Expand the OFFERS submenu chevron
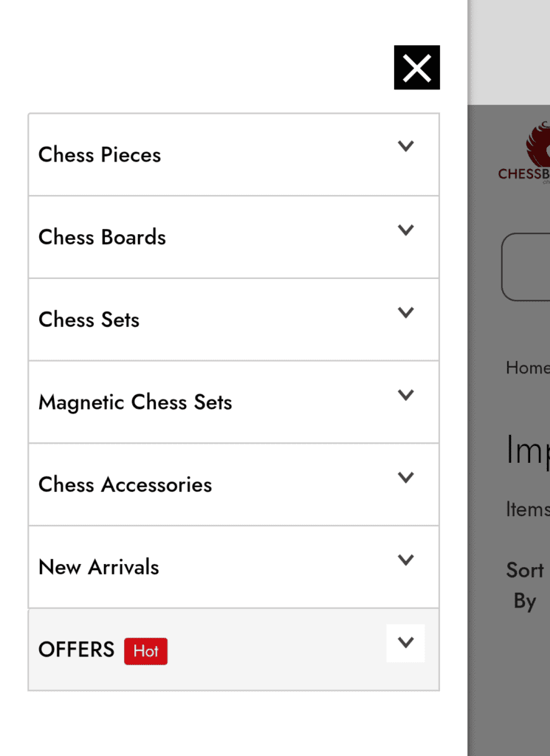The height and width of the screenshot is (756, 550). pyautogui.click(x=405, y=643)
